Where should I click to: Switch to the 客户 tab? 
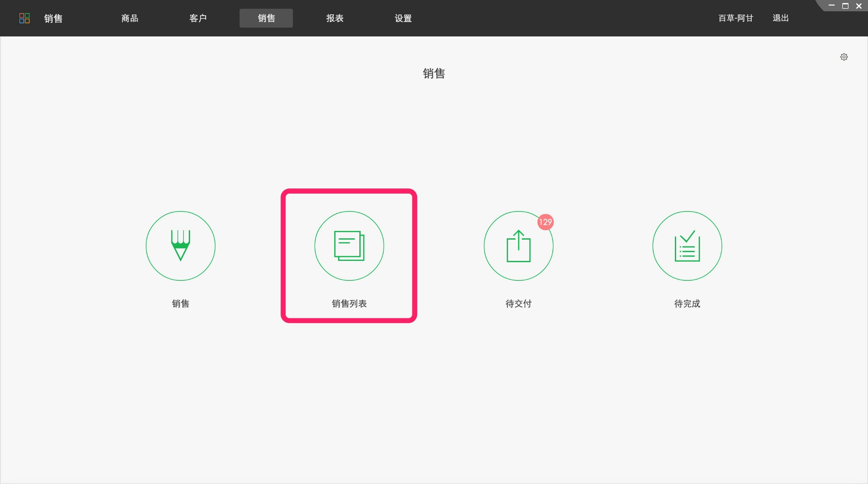[198, 18]
